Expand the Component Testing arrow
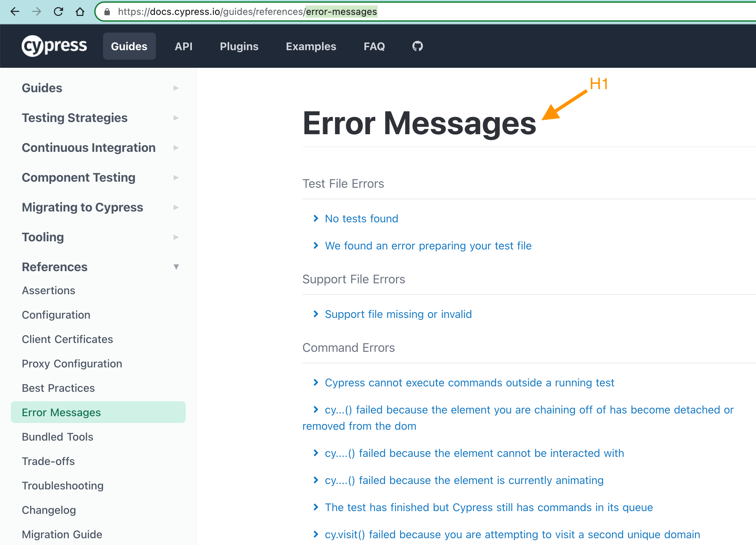This screenshot has height=545, width=756. click(176, 178)
